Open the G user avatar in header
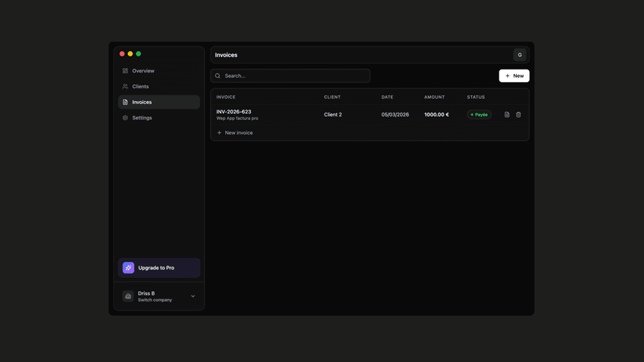The image size is (644, 362). pos(520,55)
